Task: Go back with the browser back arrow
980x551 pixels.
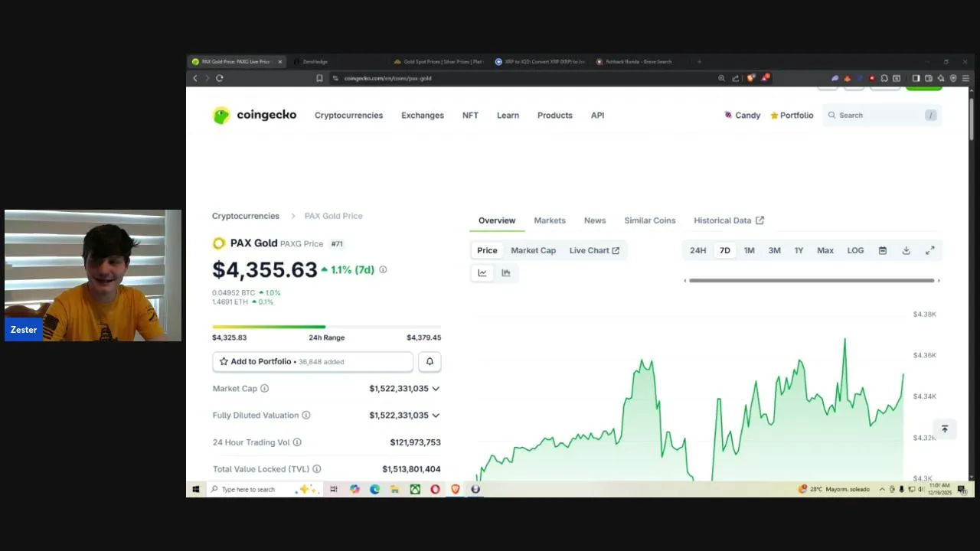Action: [195, 78]
